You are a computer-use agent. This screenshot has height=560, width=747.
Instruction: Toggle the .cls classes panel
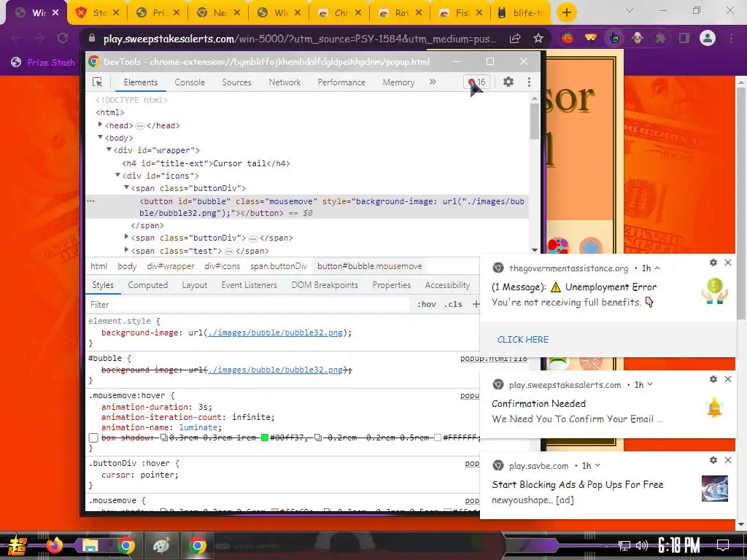[453, 304]
